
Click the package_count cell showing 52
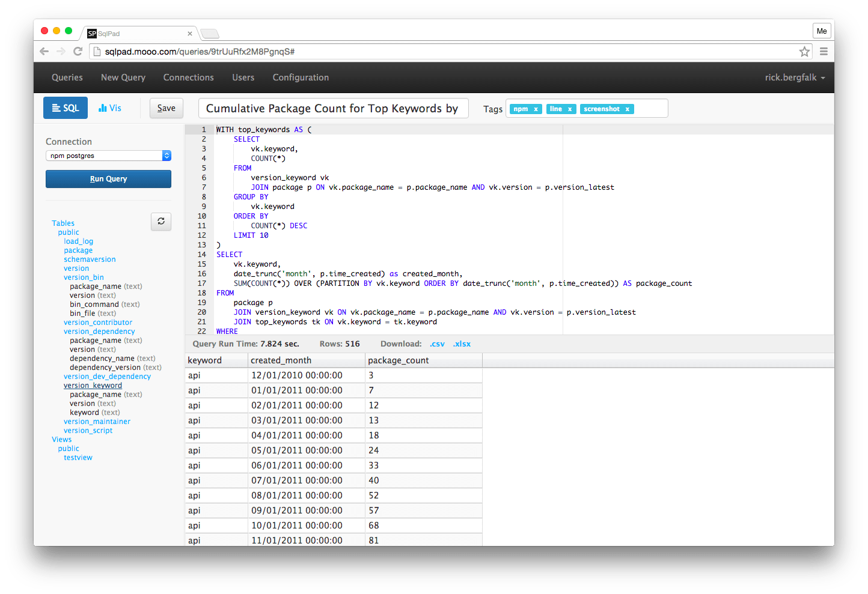[x=424, y=496]
